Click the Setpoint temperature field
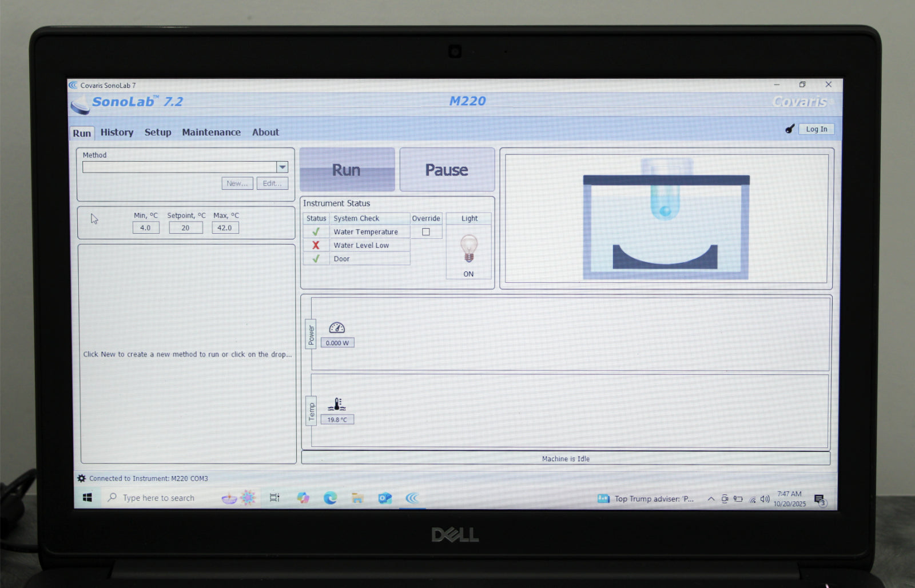This screenshot has height=588, width=915. [186, 228]
